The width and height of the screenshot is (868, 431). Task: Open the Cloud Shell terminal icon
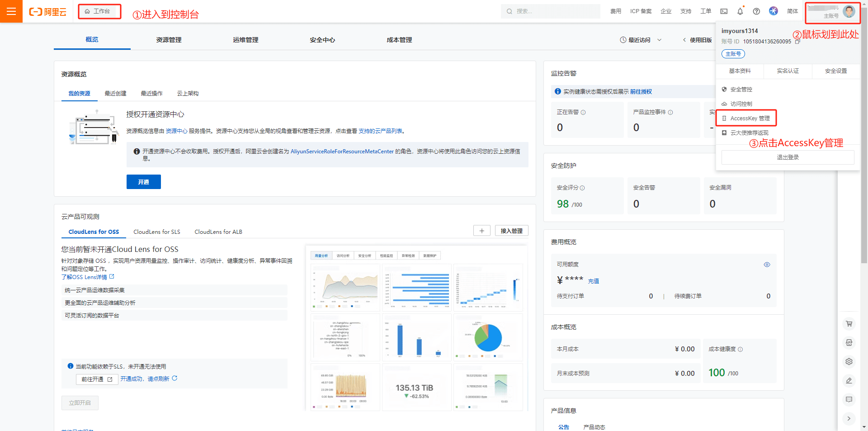click(x=724, y=11)
